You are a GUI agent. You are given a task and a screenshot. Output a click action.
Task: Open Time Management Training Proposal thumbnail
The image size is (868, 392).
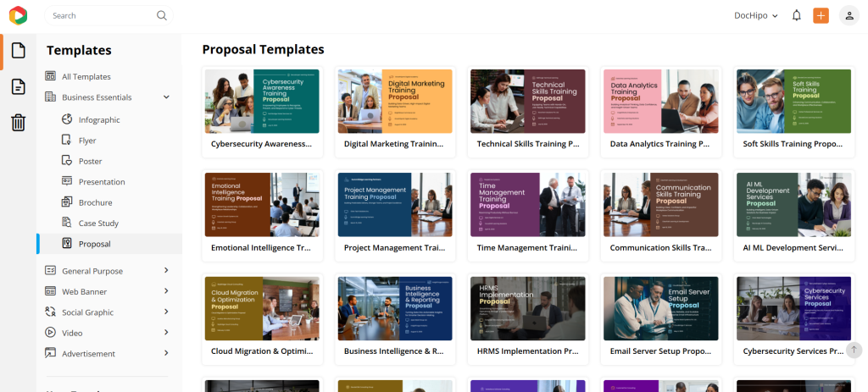click(528, 205)
